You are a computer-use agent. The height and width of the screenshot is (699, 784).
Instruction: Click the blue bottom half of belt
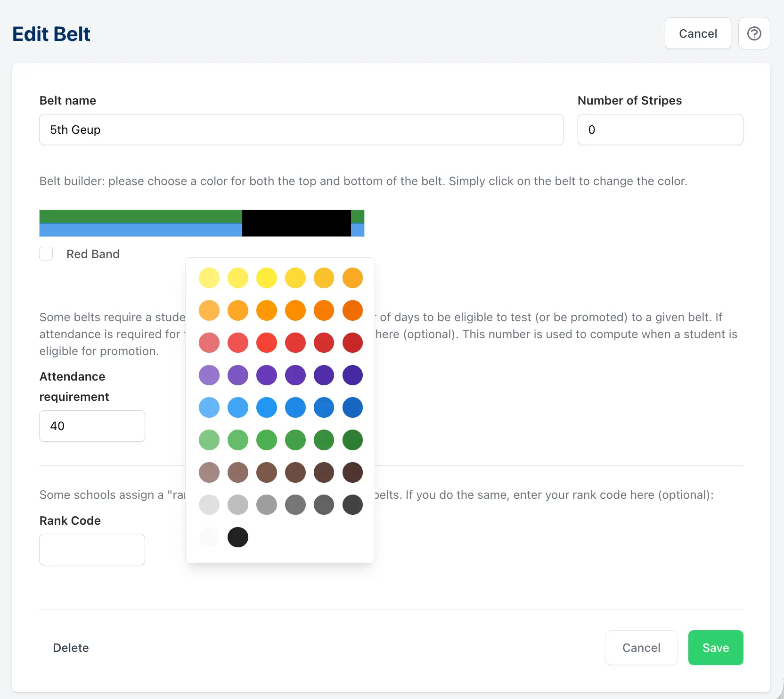pos(140,230)
